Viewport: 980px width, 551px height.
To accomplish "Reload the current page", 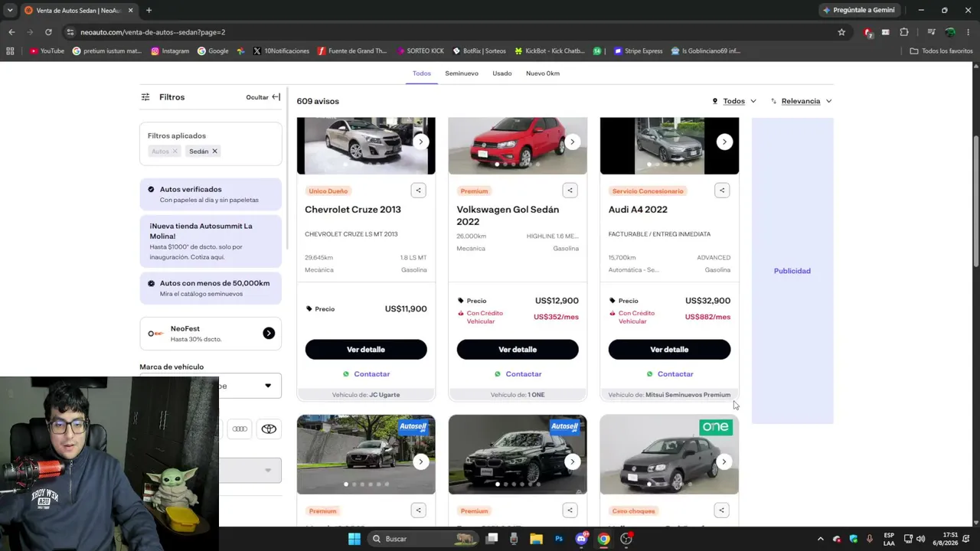I will (x=48, y=32).
